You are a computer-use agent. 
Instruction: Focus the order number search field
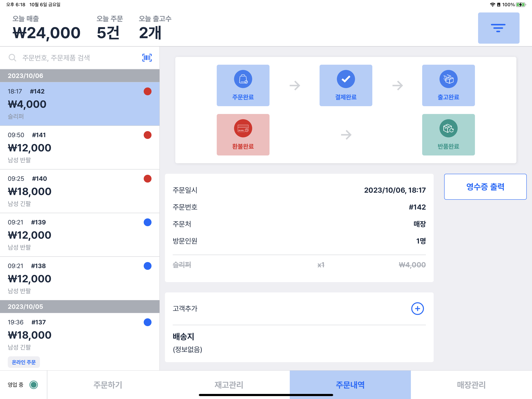coord(77,58)
